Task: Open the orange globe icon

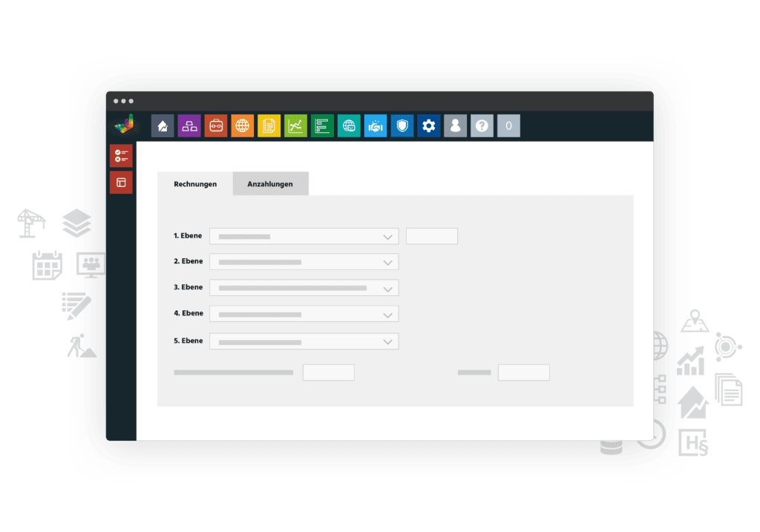Action: pyautogui.click(x=243, y=126)
